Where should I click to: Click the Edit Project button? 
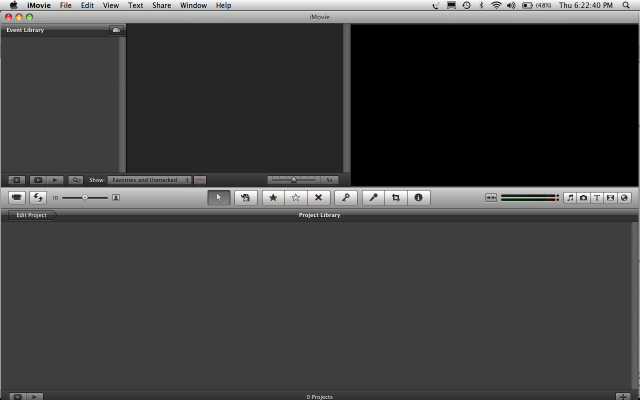click(32, 215)
